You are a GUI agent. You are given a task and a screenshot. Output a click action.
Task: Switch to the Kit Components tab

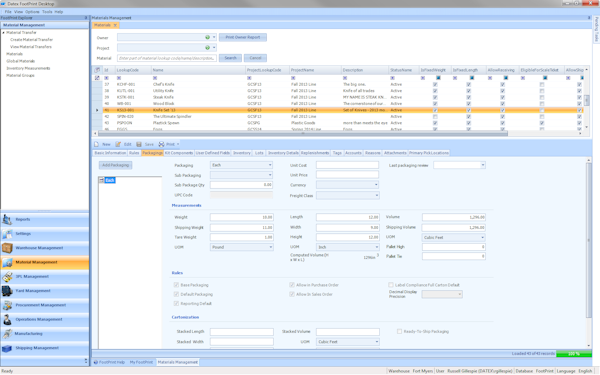coord(179,153)
